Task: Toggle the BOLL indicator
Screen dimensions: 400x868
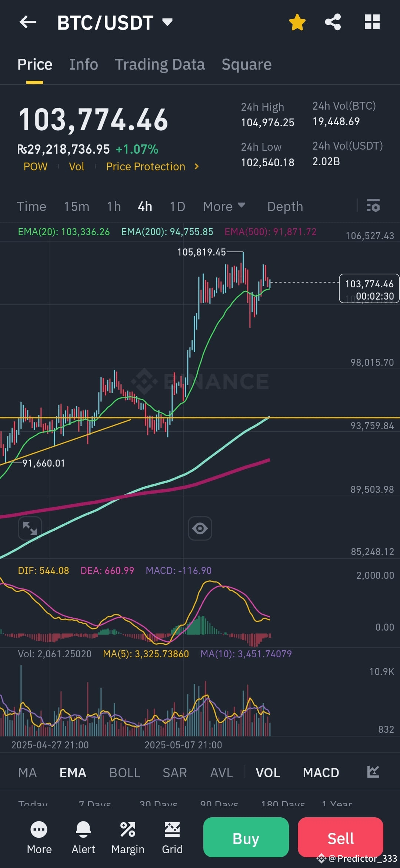Action: pos(124,773)
